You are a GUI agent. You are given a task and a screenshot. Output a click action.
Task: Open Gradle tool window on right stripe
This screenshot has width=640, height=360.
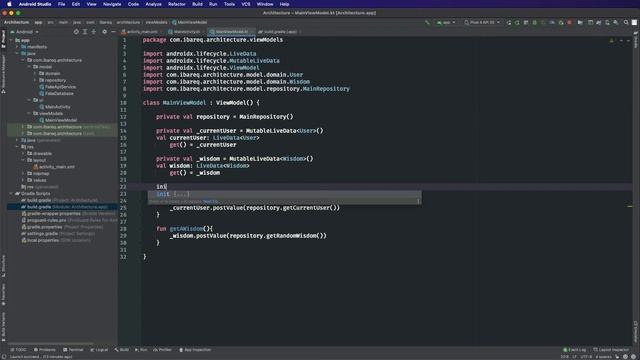tap(636, 41)
